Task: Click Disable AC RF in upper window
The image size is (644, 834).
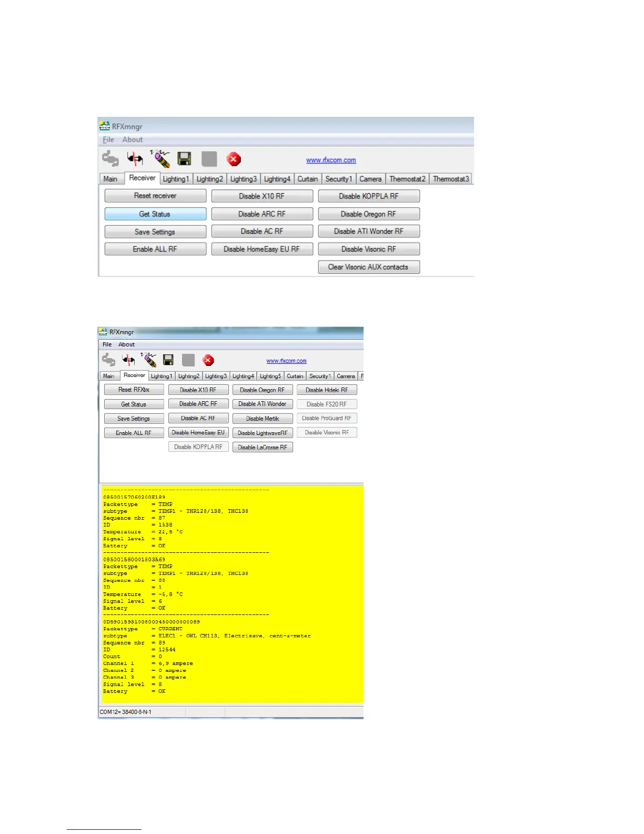Action: 262,231
